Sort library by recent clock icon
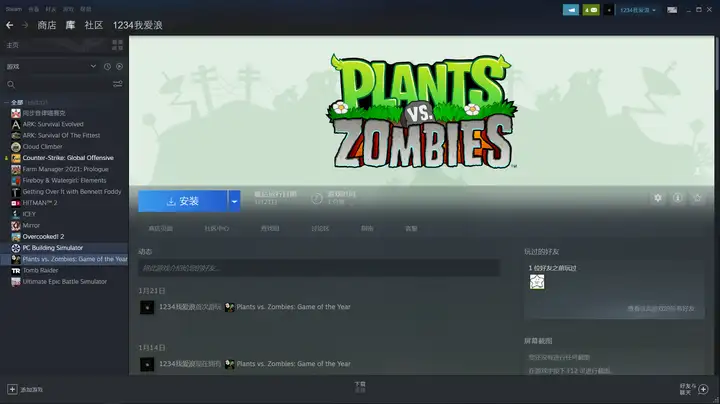 point(107,67)
